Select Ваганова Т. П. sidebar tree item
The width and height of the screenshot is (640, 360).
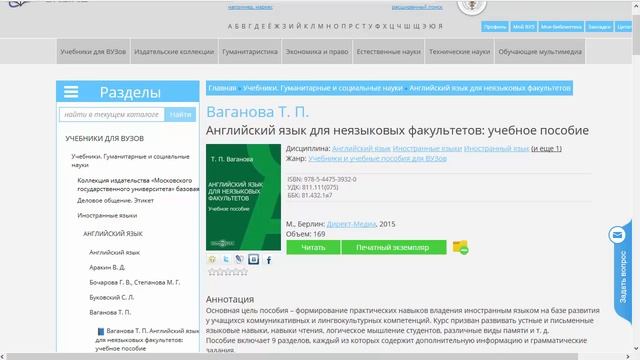tap(110, 312)
